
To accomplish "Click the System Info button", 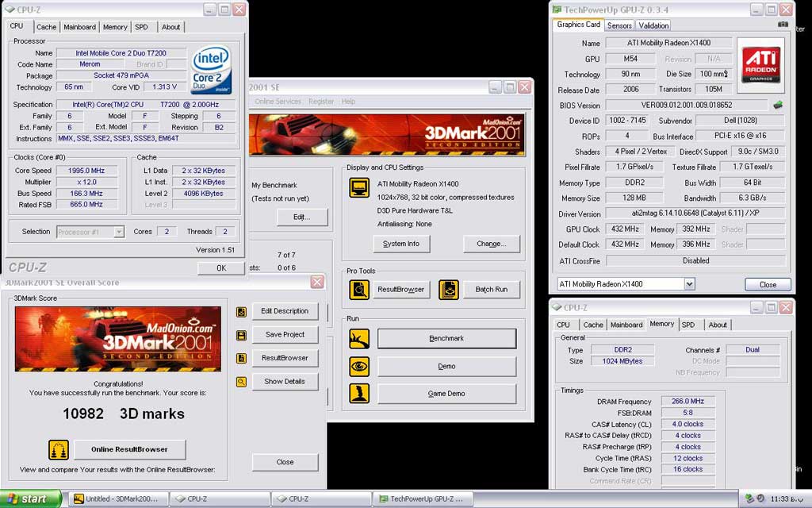I will point(401,244).
